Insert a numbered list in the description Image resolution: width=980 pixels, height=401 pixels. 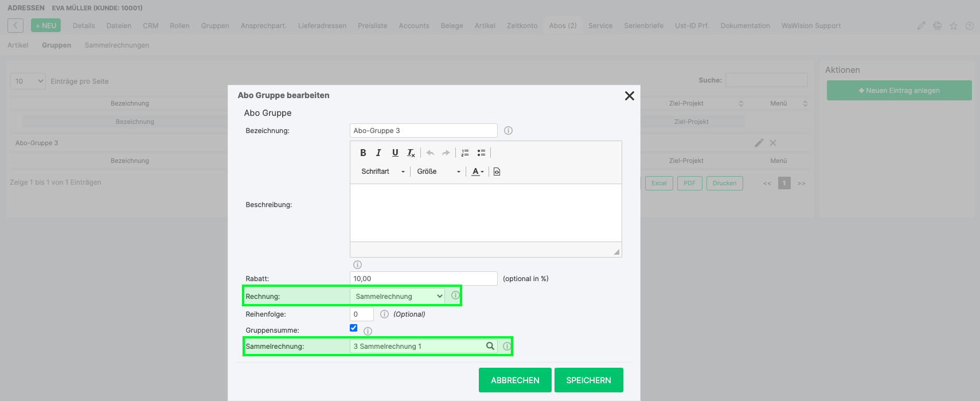click(465, 153)
